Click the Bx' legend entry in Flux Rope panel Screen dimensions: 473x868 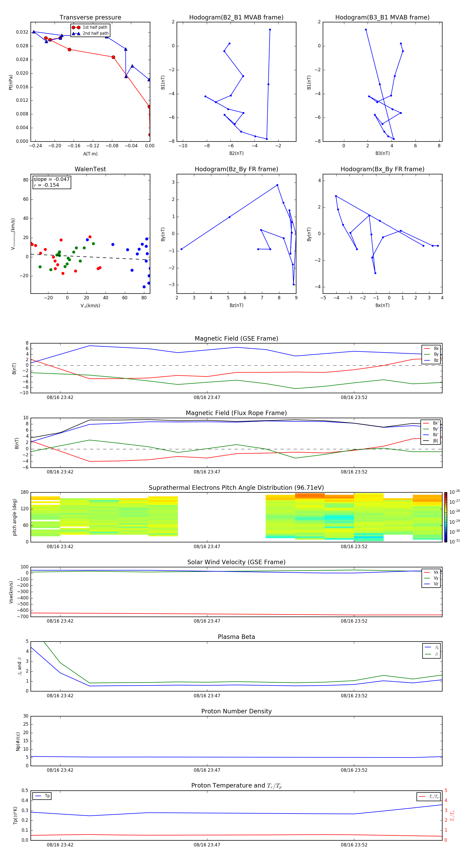click(x=431, y=423)
